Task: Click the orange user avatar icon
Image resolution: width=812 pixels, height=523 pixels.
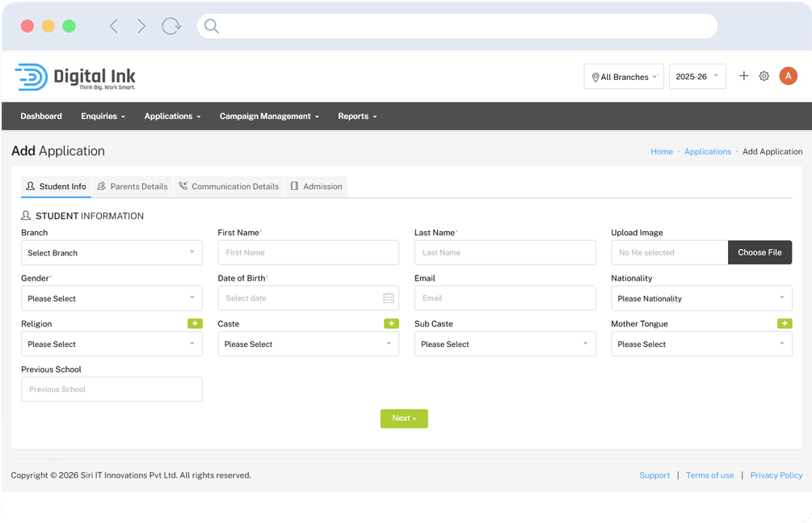Action: pos(788,76)
